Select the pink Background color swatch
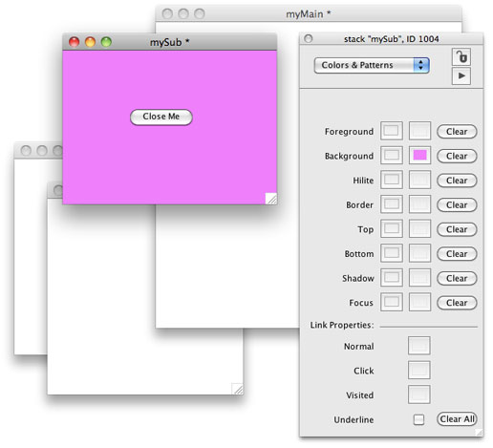493x448 pixels. pos(419,155)
